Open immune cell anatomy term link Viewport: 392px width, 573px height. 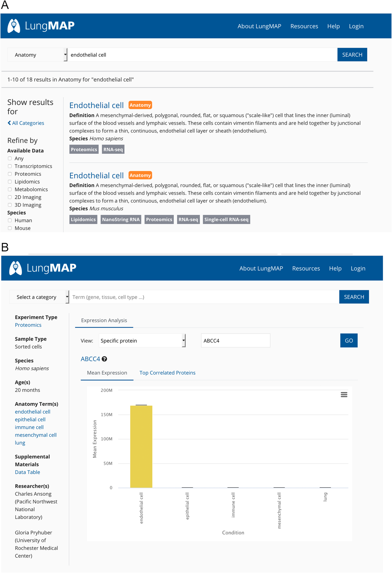29,427
